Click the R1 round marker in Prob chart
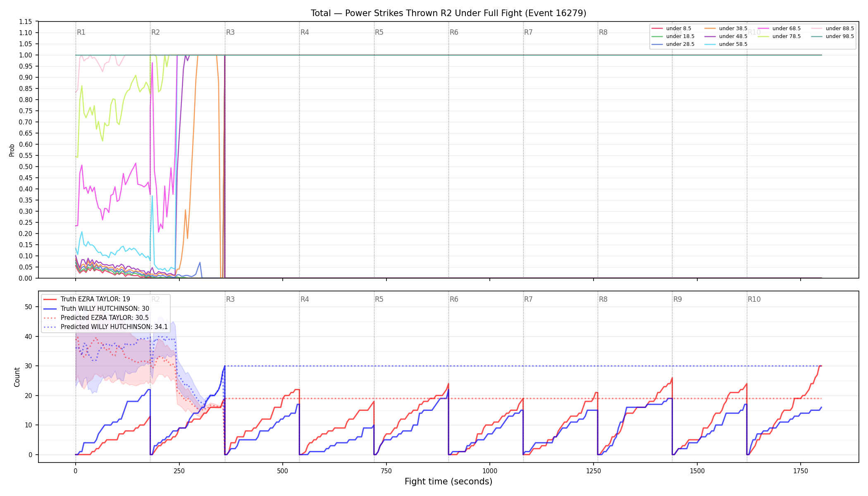This screenshot has height=496, width=868. [x=81, y=32]
